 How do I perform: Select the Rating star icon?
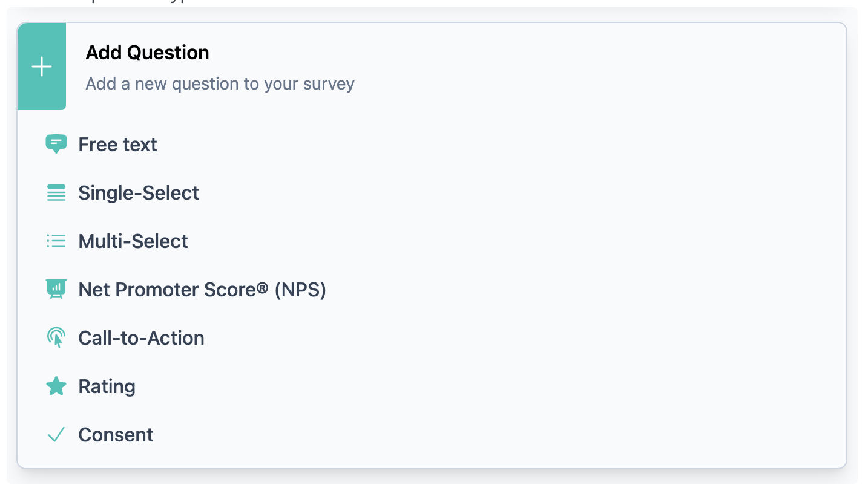tap(56, 386)
